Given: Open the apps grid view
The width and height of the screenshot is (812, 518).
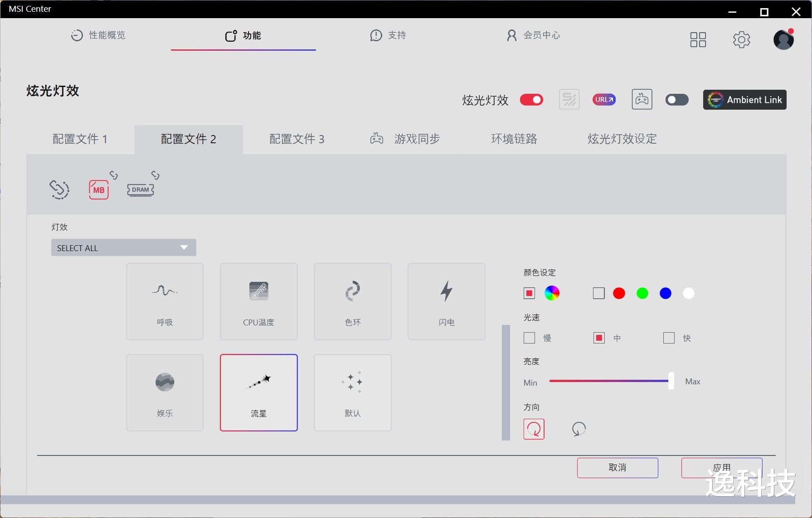Looking at the screenshot, I should click(698, 39).
